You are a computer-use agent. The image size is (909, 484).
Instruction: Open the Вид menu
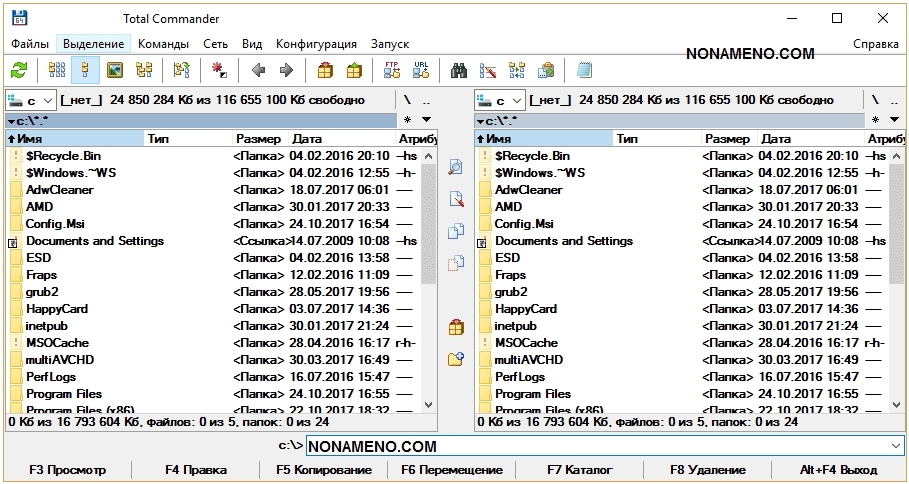[252, 44]
